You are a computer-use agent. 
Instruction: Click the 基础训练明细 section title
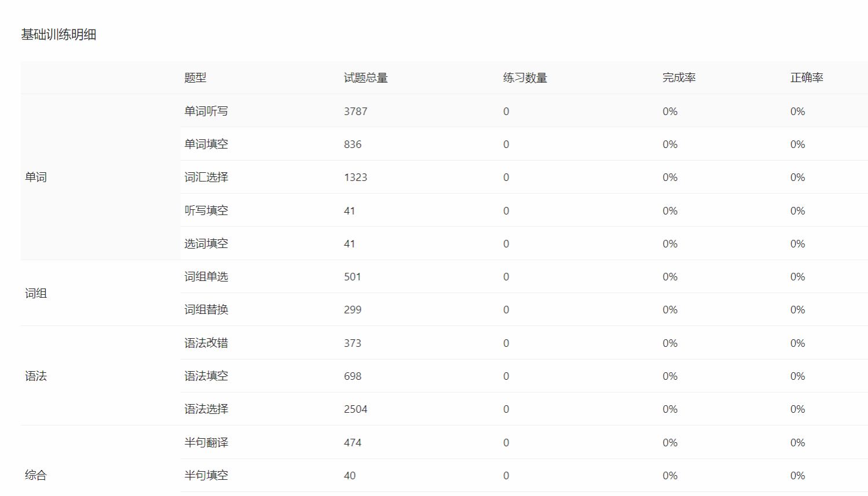pos(58,35)
